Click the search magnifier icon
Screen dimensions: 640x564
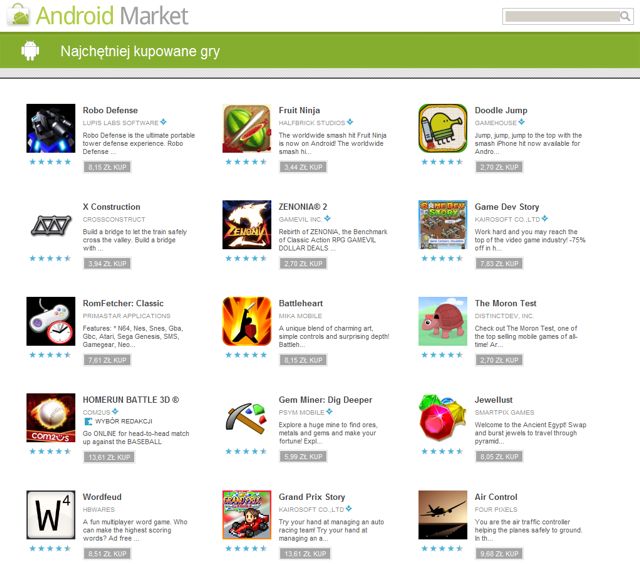point(624,16)
